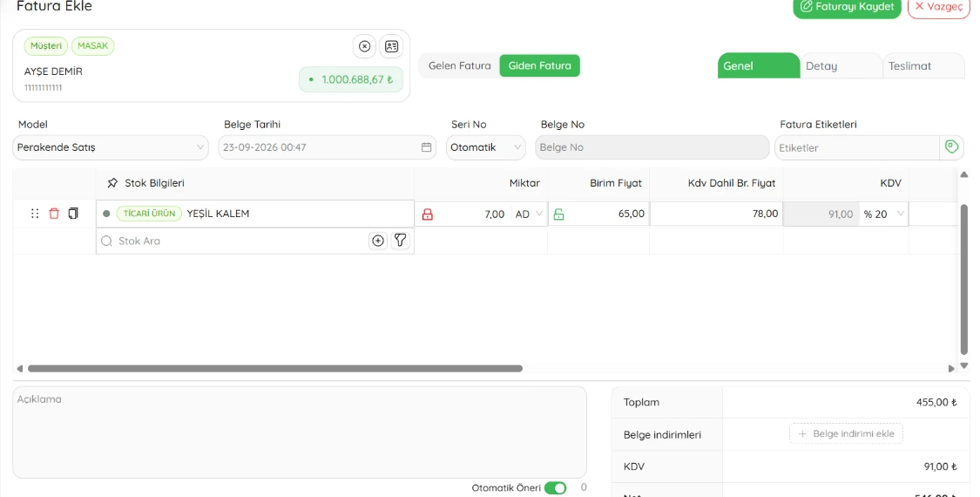
Task: Open the filter icon in the Stok Ara field
Action: [401, 241]
